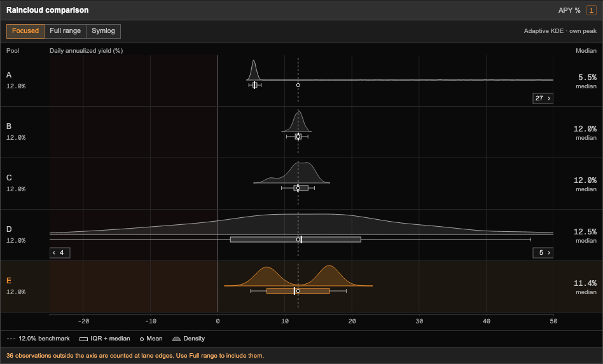Click axis tick label 0
This screenshot has width=603, height=364.
218,321
